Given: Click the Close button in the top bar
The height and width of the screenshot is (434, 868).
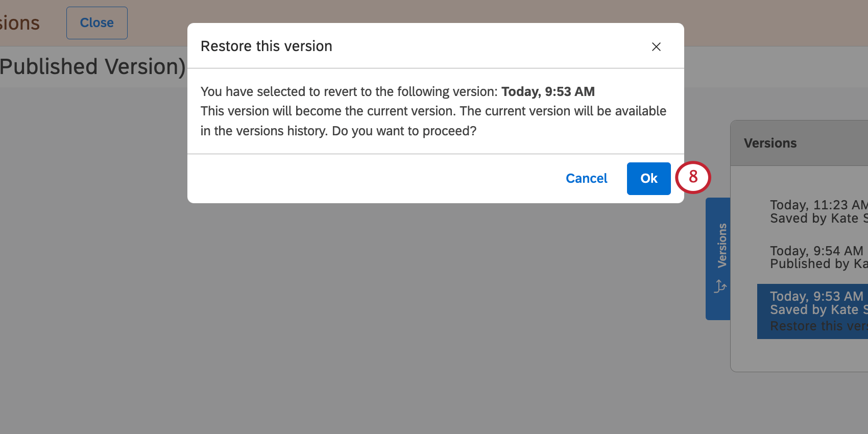Looking at the screenshot, I should tap(97, 22).
